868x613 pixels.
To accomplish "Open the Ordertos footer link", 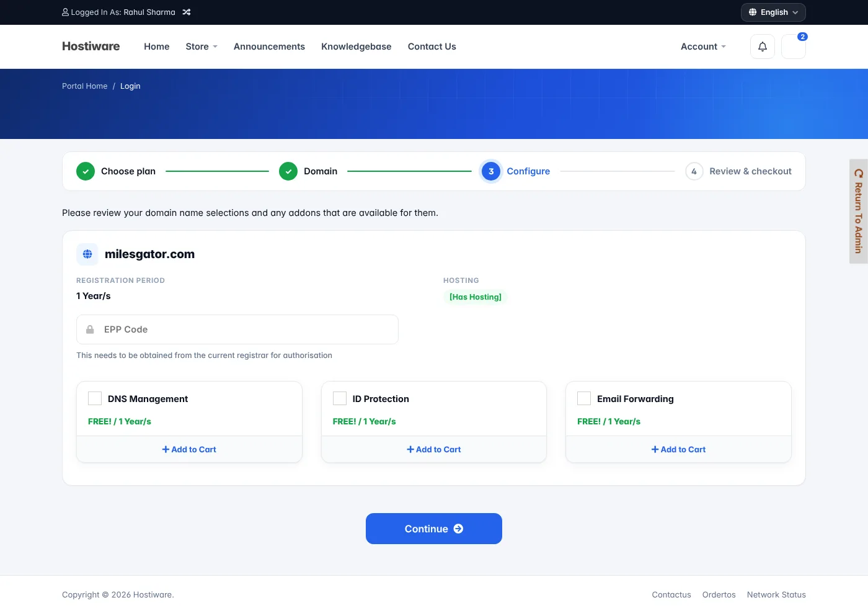I will click(719, 594).
